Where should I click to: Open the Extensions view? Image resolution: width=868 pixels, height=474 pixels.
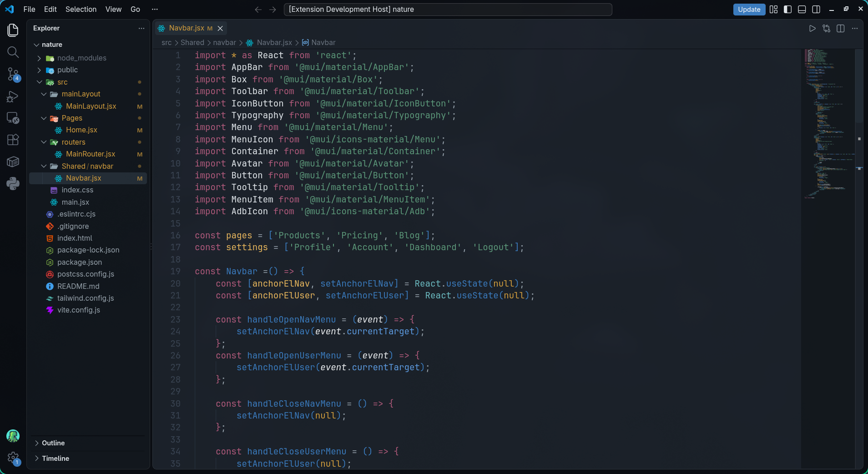coord(13,140)
